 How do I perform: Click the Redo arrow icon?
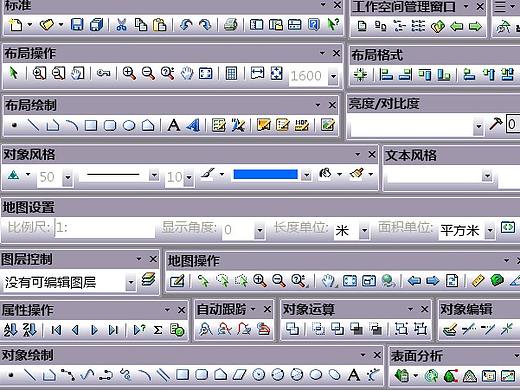(x=205, y=25)
